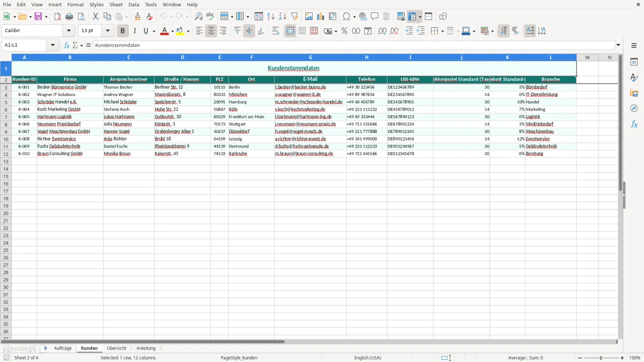Click the Print icon
Screen dimensions: 644x362
(69, 17)
